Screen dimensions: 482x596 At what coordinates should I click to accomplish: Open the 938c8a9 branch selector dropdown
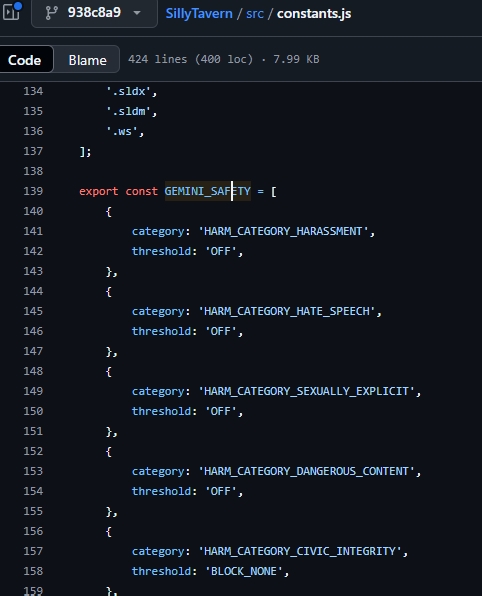[x=94, y=13]
